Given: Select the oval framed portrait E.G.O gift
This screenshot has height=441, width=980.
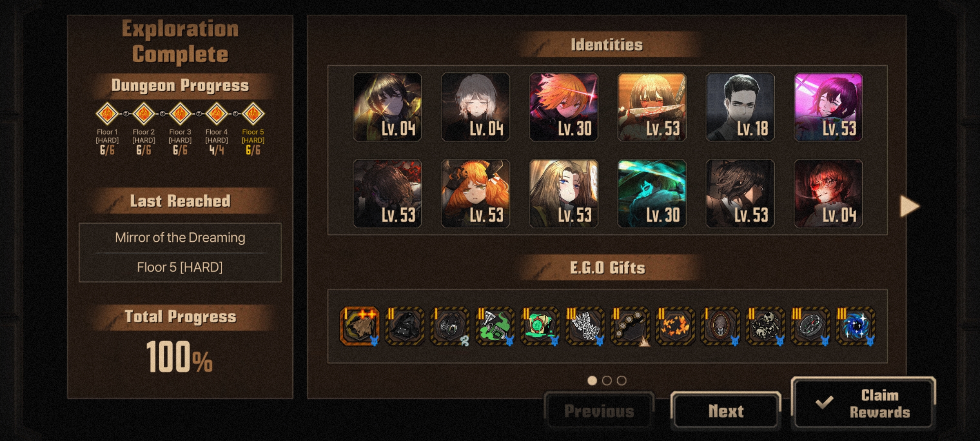Looking at the screenshot, I should (720, 326).
